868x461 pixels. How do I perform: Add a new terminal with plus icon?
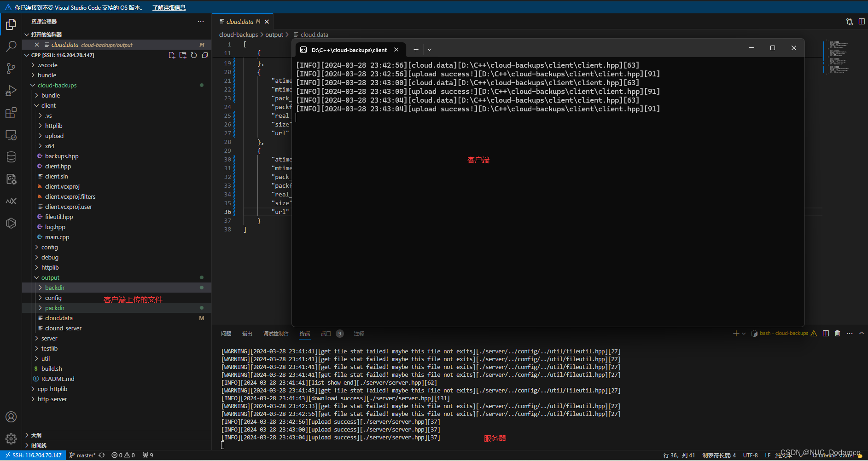coord(736,334)
